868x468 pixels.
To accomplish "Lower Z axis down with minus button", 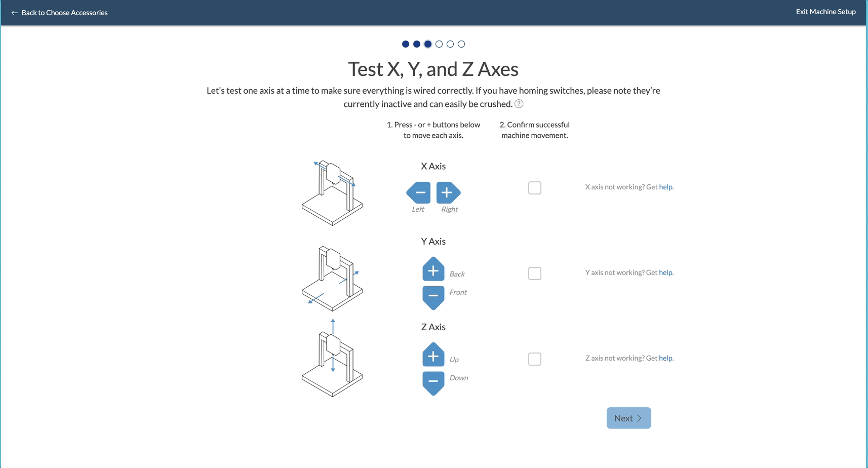I will pos(433,383).
